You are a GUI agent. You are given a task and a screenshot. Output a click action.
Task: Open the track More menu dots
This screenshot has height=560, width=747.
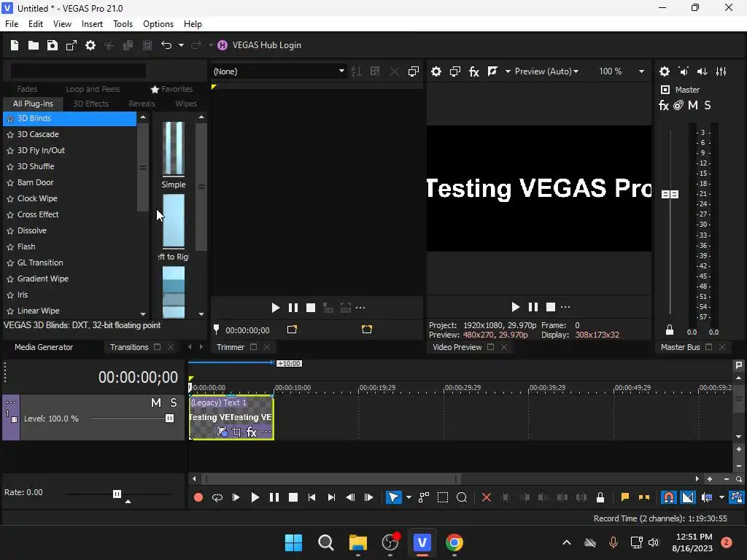[11, 402]
